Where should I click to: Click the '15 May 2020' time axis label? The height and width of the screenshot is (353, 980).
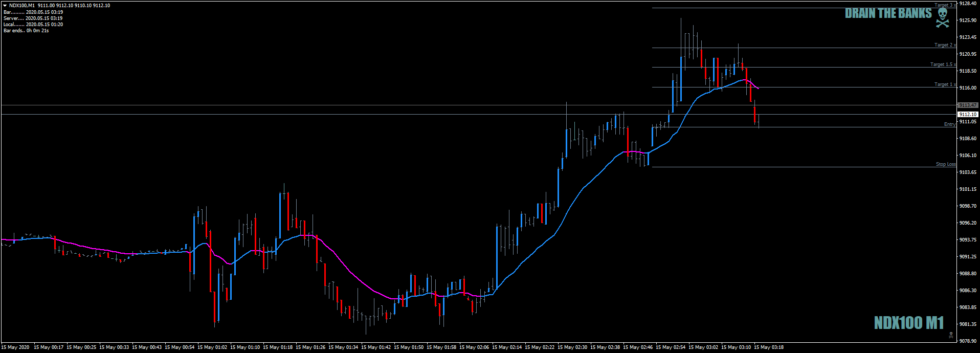click(x=15, y=347)
